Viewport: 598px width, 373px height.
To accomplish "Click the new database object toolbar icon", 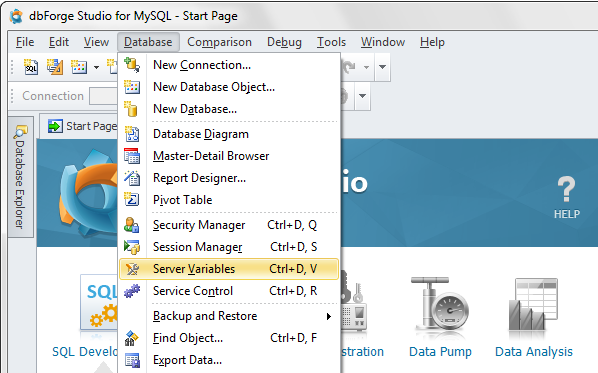I will [79, 67].
